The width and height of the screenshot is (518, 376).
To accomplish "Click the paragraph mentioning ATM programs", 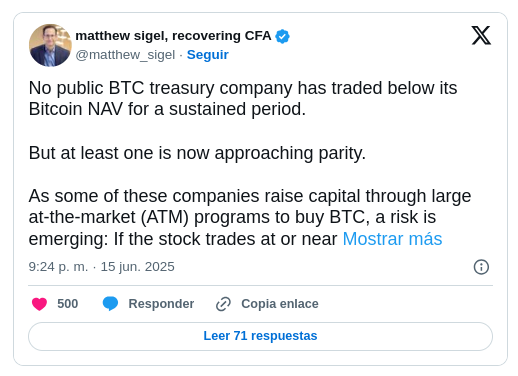I will point(250,217).
